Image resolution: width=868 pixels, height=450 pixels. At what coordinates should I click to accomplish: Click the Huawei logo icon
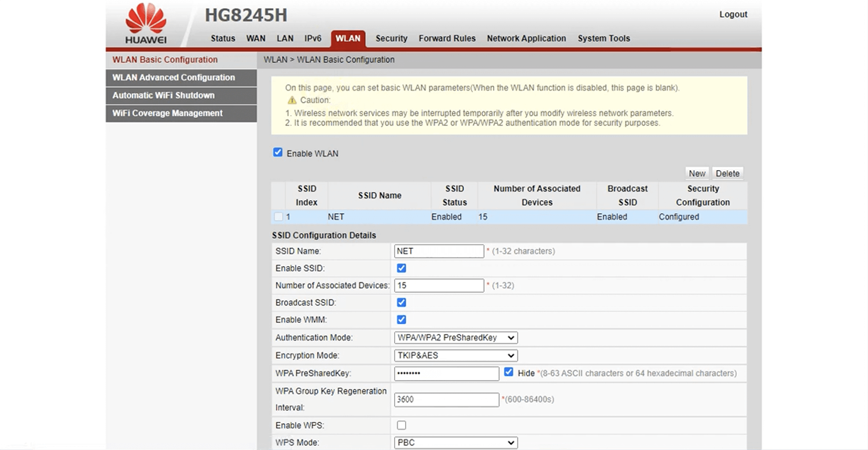(146, 23)
